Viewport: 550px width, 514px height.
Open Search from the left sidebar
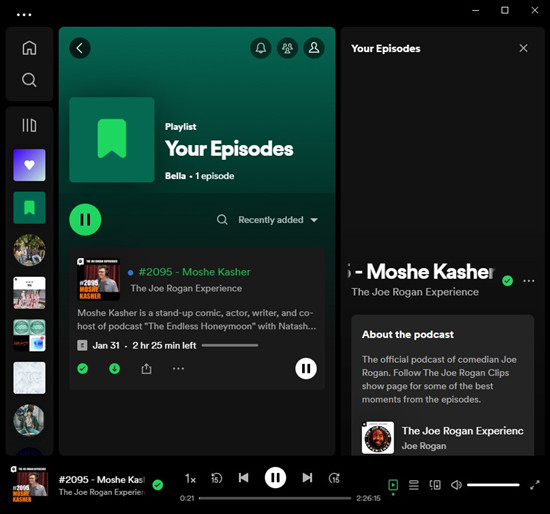pos(29,80)
